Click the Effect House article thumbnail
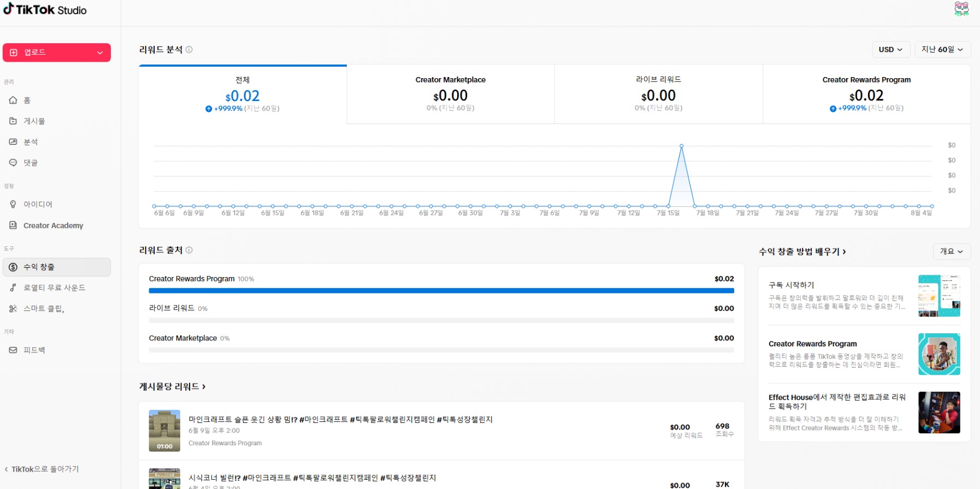Screen dimensions: 980x489 [939, 413]
